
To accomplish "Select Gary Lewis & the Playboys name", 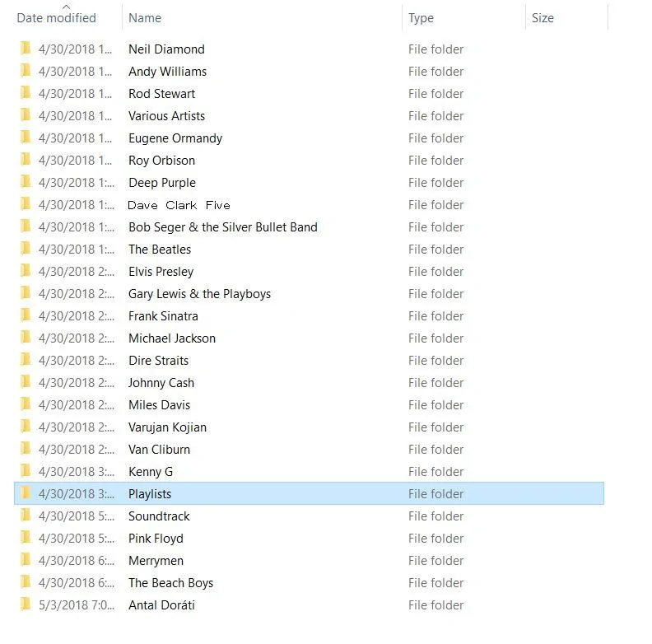I will (x=199, y=294).
